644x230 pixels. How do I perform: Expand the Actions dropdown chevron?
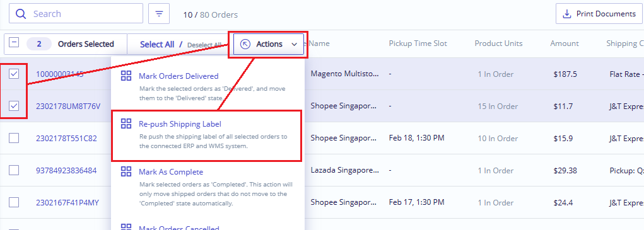click(295, 44)
